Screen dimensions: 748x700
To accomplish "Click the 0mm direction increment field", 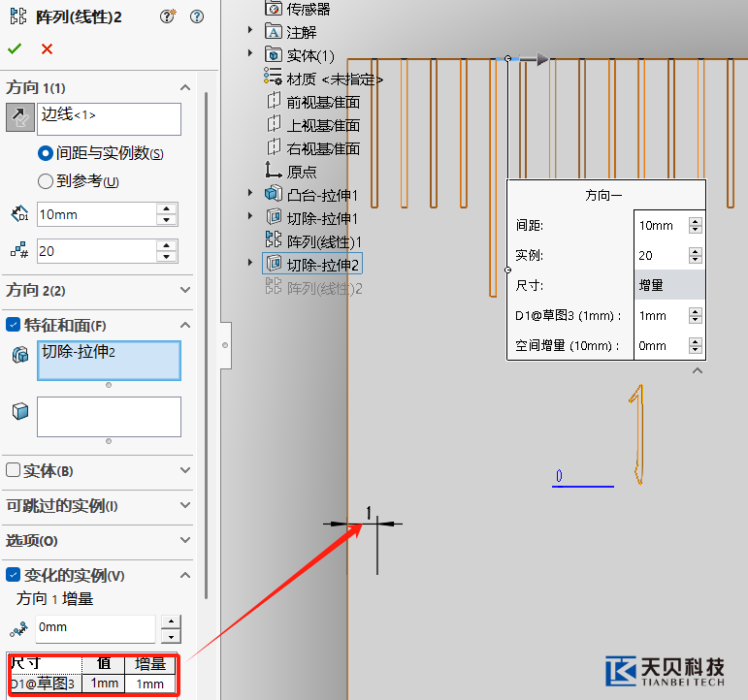I will pyautogui.click(x=95, y=628).
